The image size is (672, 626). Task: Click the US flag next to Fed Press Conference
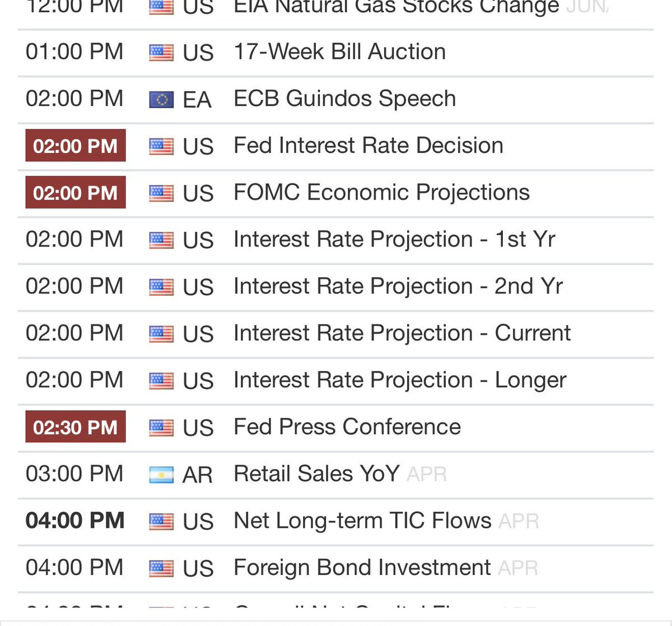pyautogui.click(x=161, y=428)
